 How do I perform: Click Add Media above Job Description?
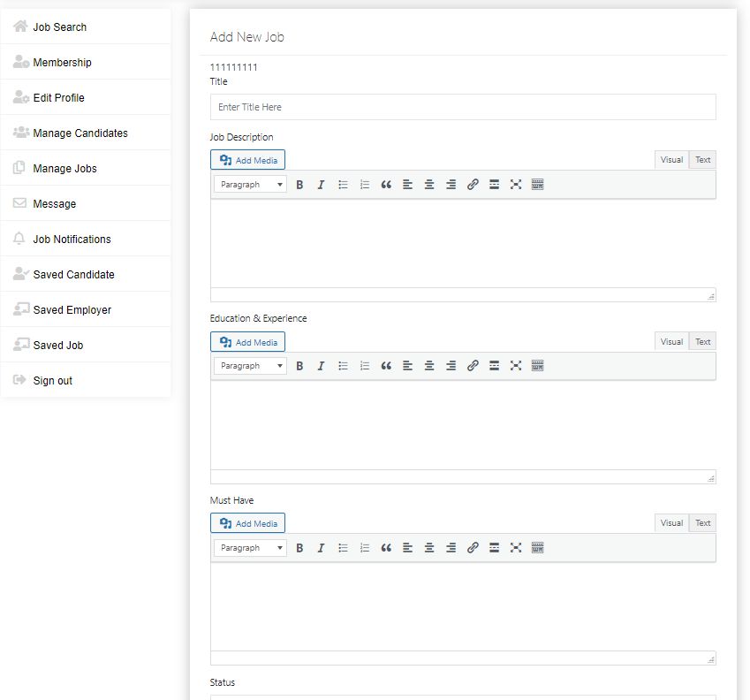pos(248,160)
